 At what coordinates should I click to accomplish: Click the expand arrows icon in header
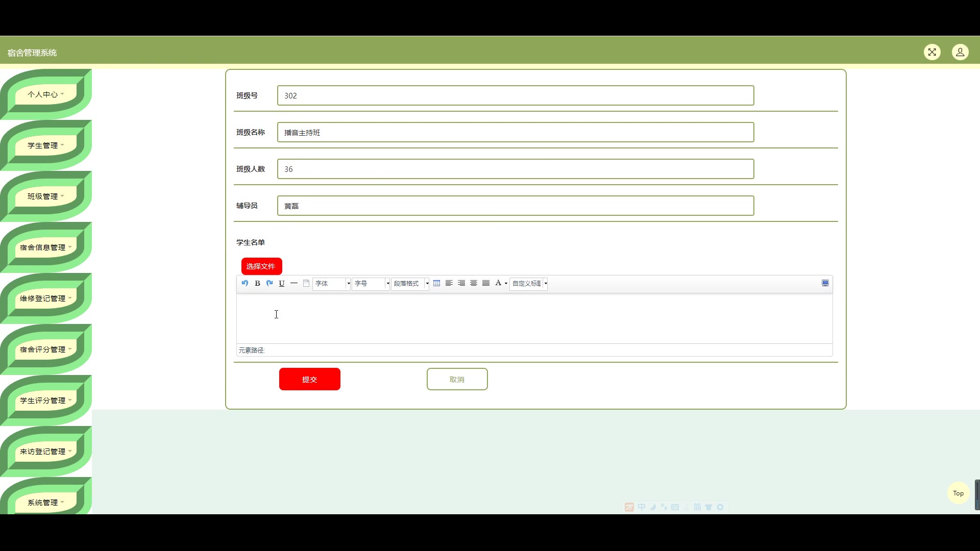pos(932,52)
